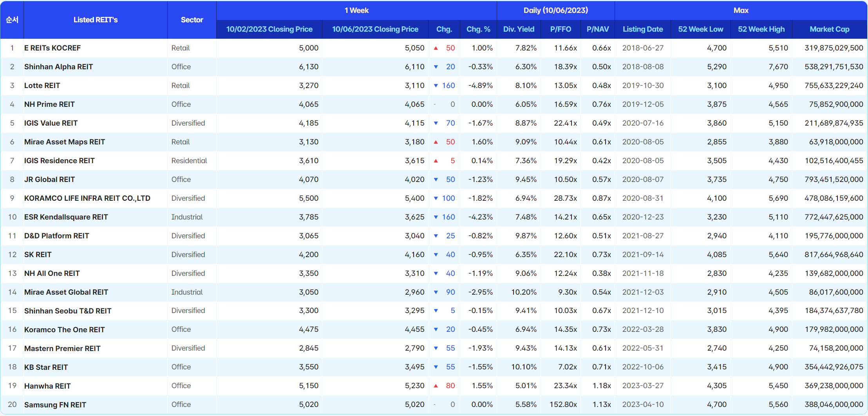Click Hanwha REIT's listing date 2023-03-27

coord(643,386)
